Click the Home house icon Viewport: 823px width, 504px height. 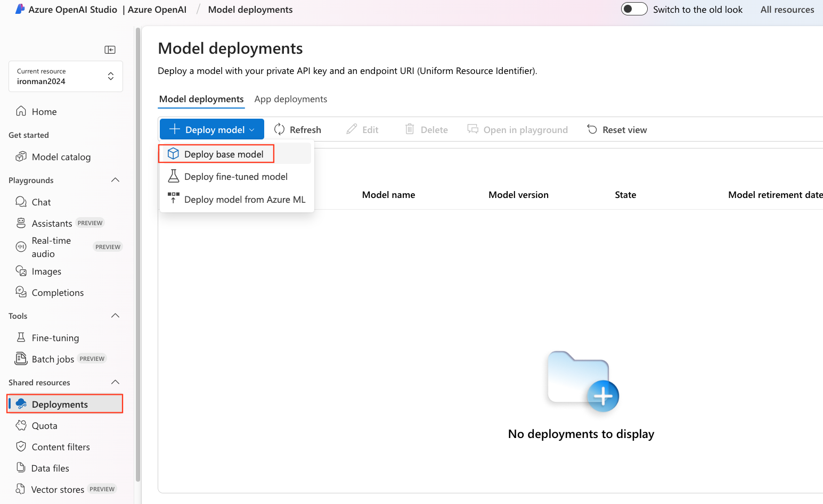(x=21, y=111)
